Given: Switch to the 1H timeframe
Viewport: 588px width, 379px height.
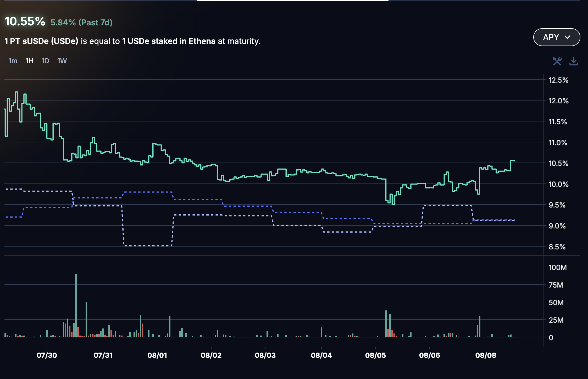Looking at the screenshot, I should coord(29,61).
